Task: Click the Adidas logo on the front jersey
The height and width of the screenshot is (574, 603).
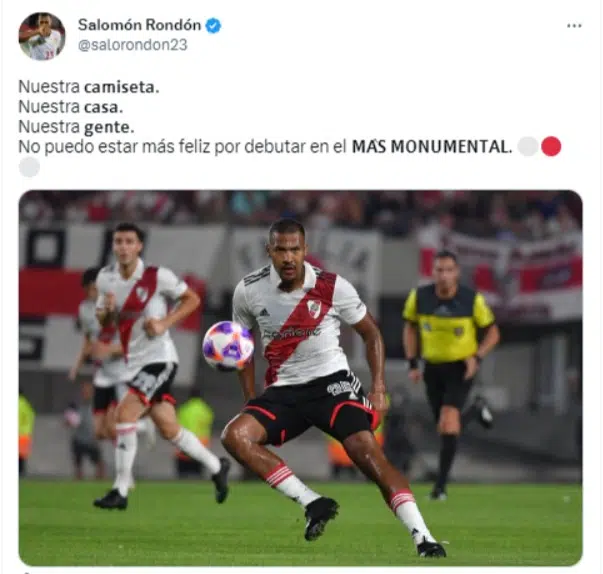Action: point(264,312)
